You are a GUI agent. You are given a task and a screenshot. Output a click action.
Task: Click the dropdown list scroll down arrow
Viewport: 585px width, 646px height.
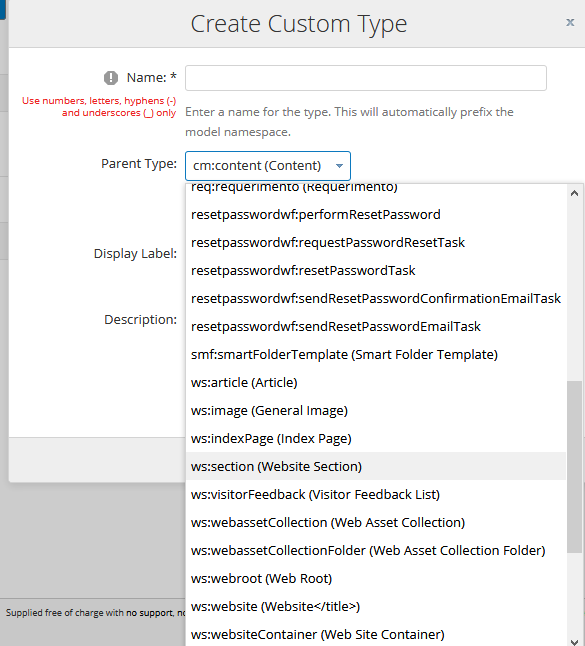574,641
